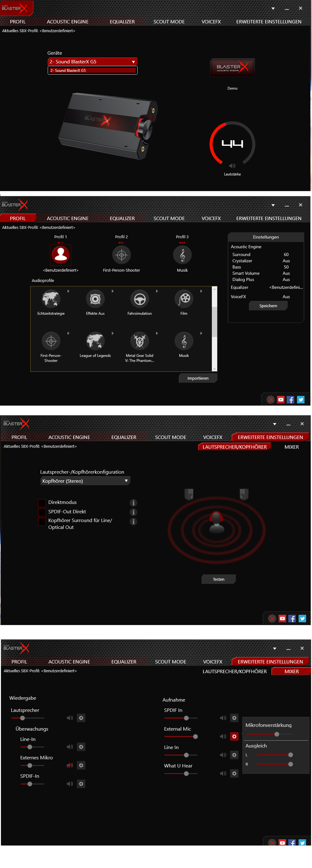This screenshot has width=312, height=868.
Task: Choose the Metal Gear Solid V audio profile
Action: [x=140, y=341]
